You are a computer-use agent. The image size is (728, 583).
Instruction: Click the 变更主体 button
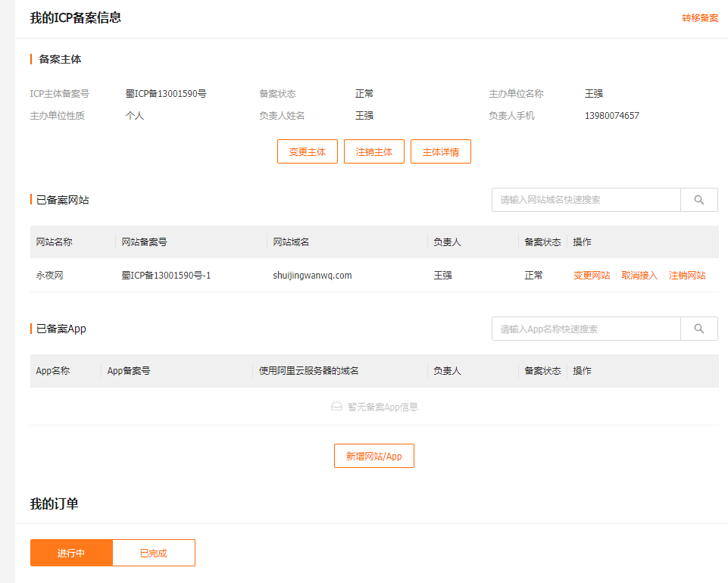tap(307, 151)
